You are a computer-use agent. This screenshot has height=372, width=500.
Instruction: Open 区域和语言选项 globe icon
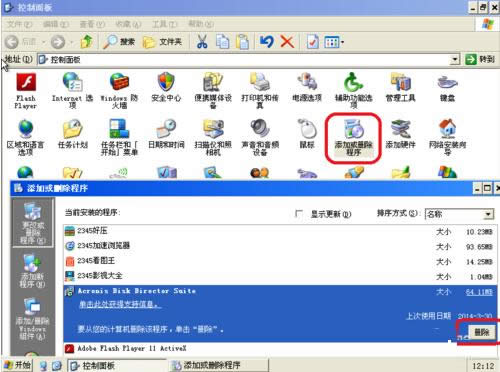pyautogui.click(x=25, y=138)
